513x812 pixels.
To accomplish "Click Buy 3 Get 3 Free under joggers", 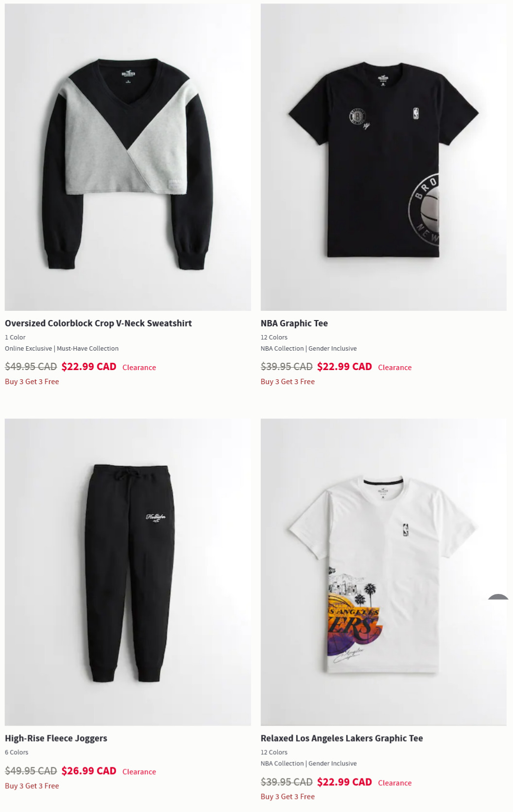I will (x=32, y=786).
